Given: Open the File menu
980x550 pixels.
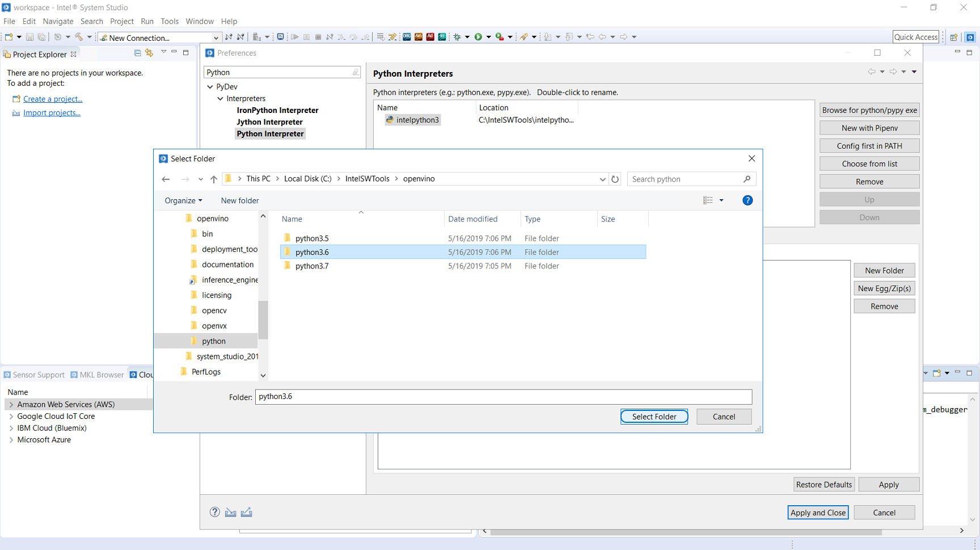Looking at the screenshot, I should point(9,21).
